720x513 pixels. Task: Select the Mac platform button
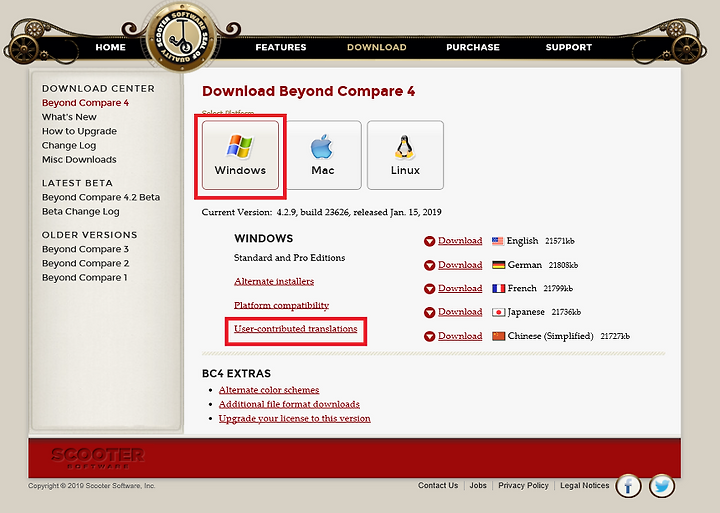(x=322, y=155)
